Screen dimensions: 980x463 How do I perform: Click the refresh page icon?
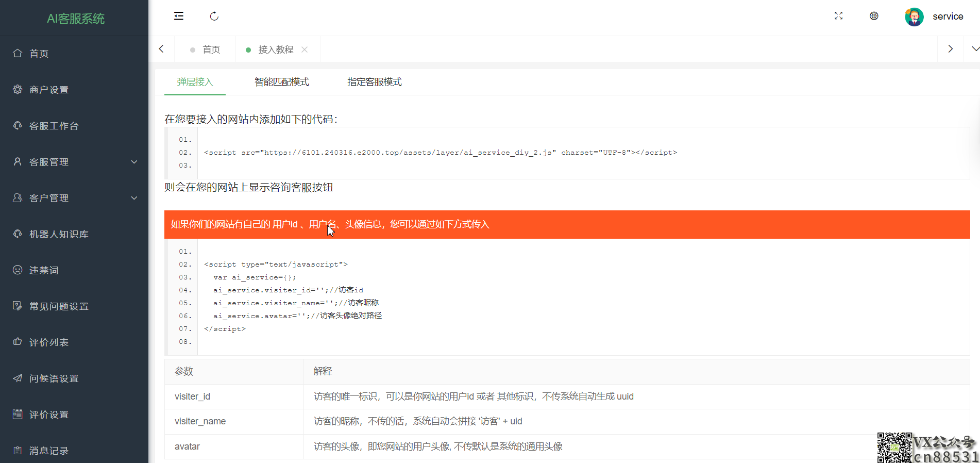click(x=214, y=16)
